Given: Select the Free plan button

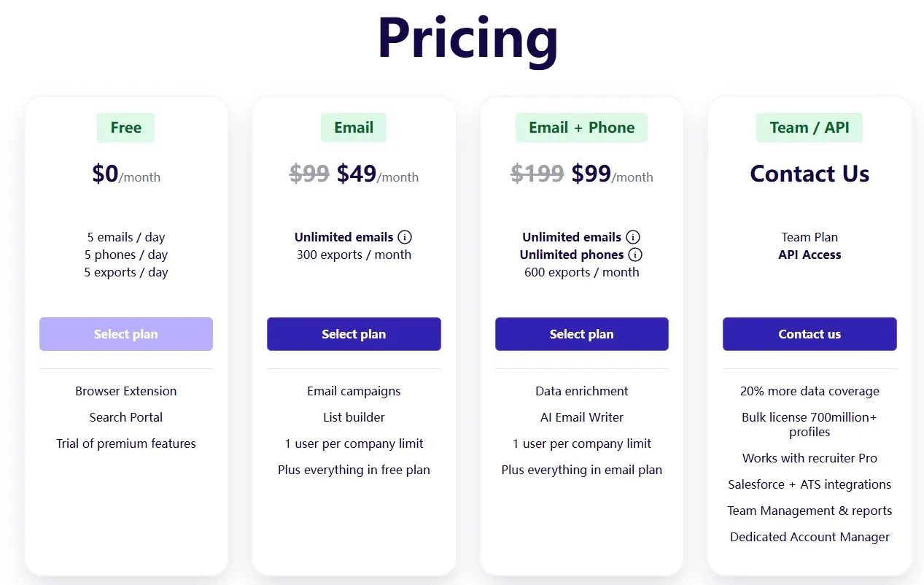Looking at the screenshot, I should (x=126, y=334).
